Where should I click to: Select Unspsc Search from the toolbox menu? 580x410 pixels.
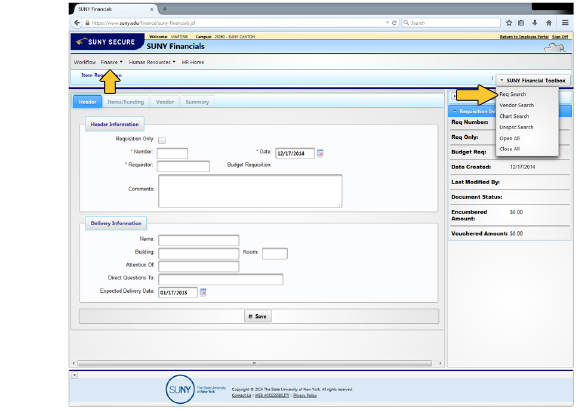click(516, 127)
